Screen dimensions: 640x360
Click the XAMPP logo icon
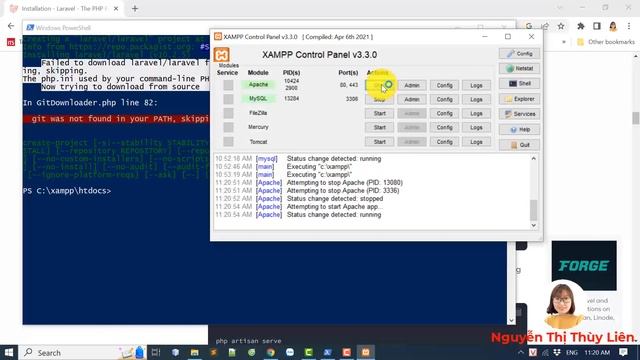(x=221, y=55)
